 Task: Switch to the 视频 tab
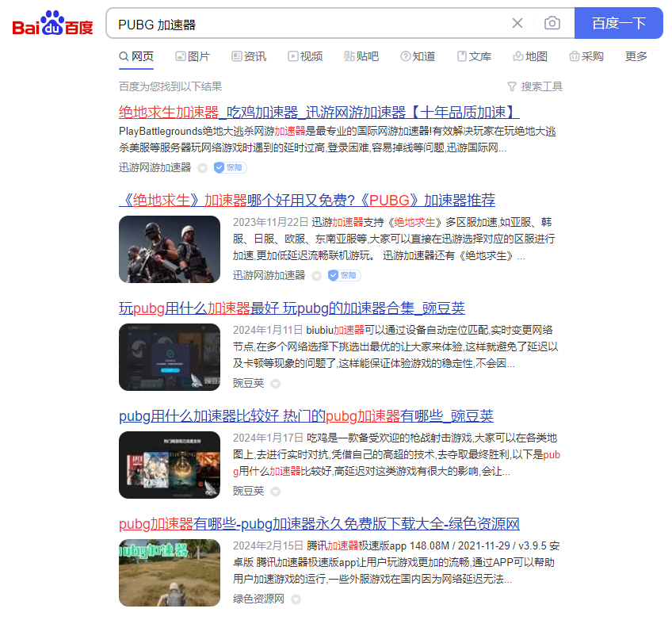coord(305,56)
